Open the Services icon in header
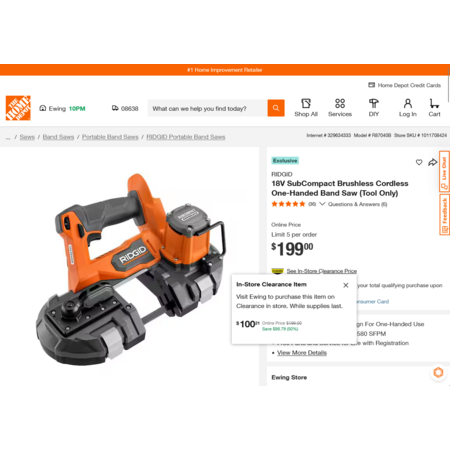This screenshot has width=450, height=450. tap(340, 103)
